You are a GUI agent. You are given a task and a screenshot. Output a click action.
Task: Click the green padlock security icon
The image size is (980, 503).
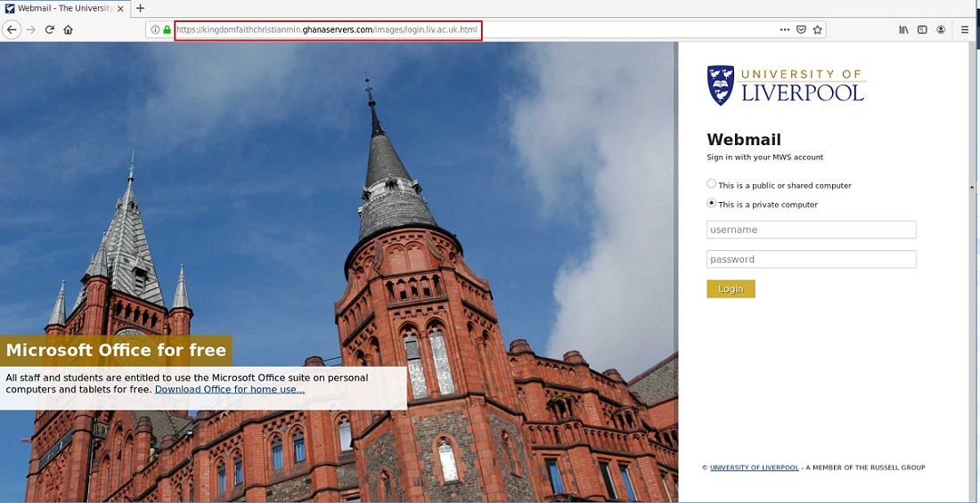point(167,29)
